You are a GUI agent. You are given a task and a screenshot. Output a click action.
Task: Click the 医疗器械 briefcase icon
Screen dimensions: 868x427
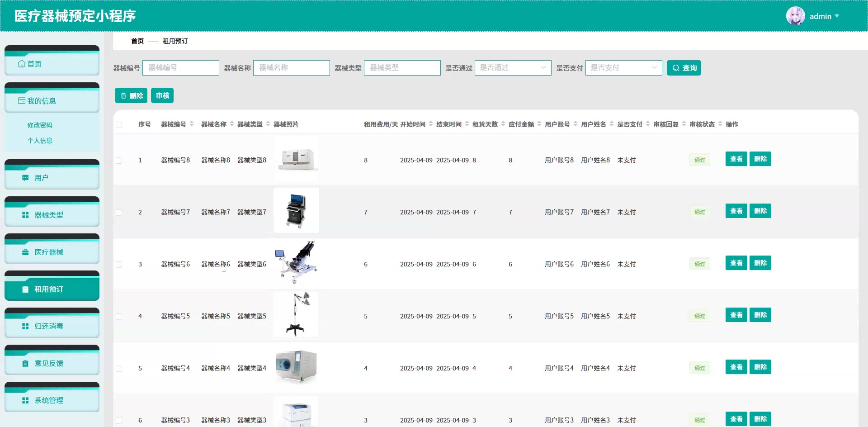pos(25,252)
